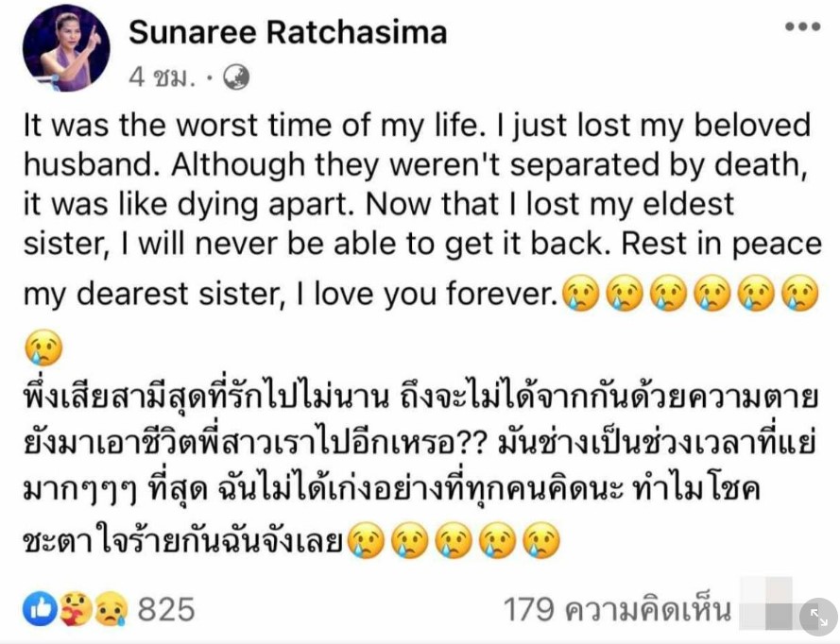This screenshot has height=644, width=840.
Task: Click the expand image arrows icon
Action: 818,618
